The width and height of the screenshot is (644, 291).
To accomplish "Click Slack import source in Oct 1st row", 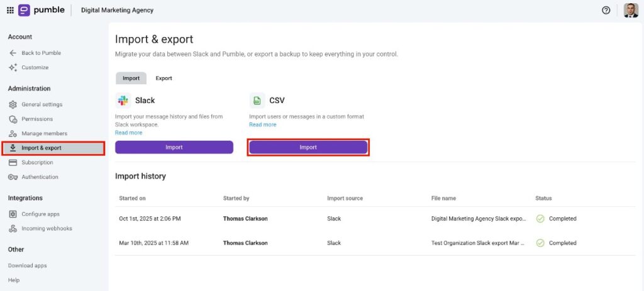I will (334, 219).
